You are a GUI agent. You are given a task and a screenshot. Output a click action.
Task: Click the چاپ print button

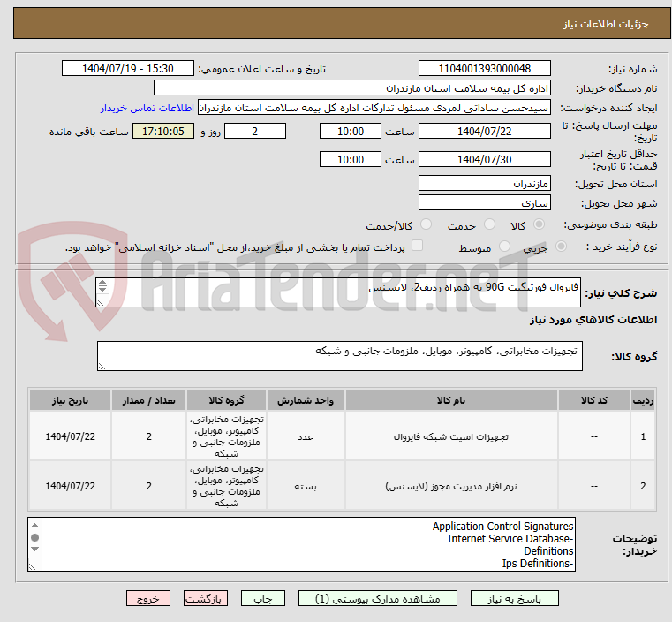tap(263, 598)
